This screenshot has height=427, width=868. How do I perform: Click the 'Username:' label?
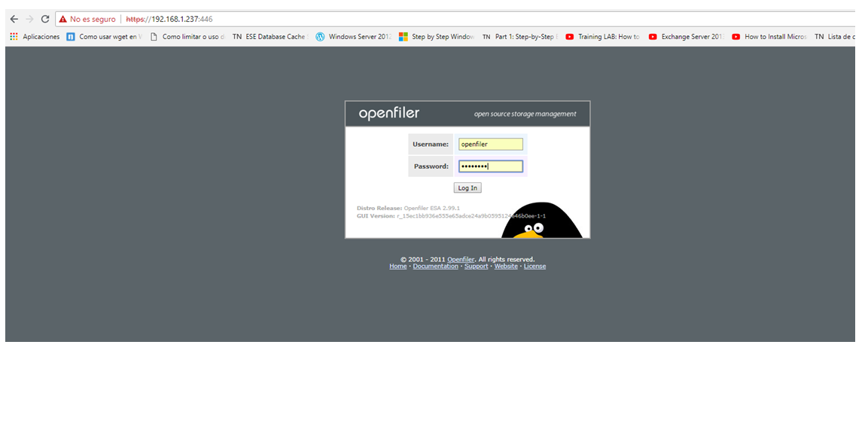point(431,144)
